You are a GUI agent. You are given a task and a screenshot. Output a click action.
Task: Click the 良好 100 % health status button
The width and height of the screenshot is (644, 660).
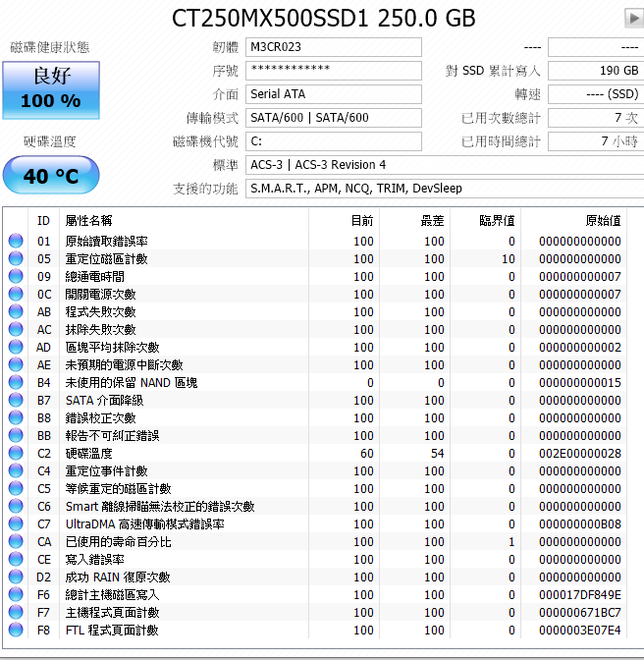51,90
